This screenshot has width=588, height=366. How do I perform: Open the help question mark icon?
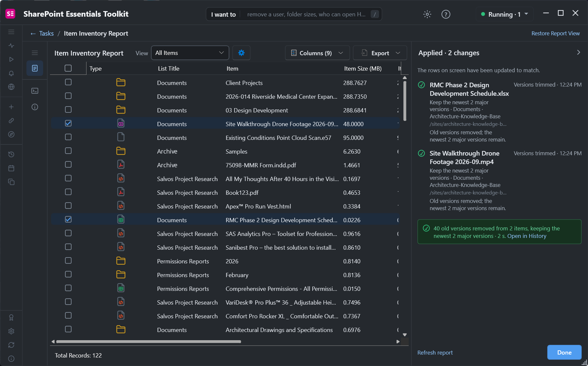pyautogui.click(x=446, y=14)
